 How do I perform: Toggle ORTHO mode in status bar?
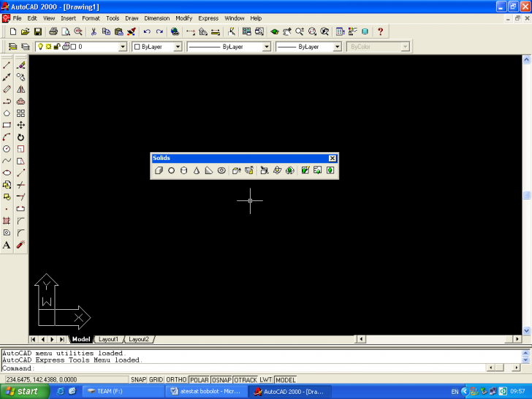(x=176, y=380)
